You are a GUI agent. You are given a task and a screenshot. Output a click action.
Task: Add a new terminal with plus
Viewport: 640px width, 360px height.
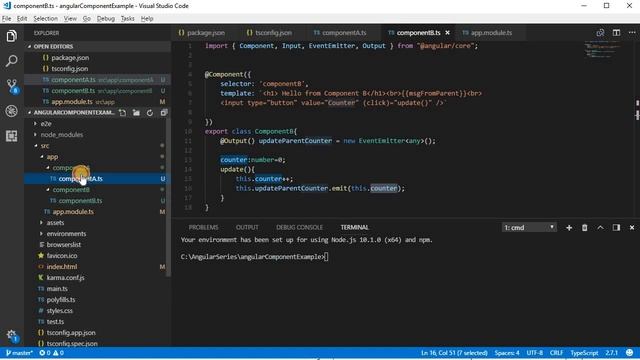(569, 227)
